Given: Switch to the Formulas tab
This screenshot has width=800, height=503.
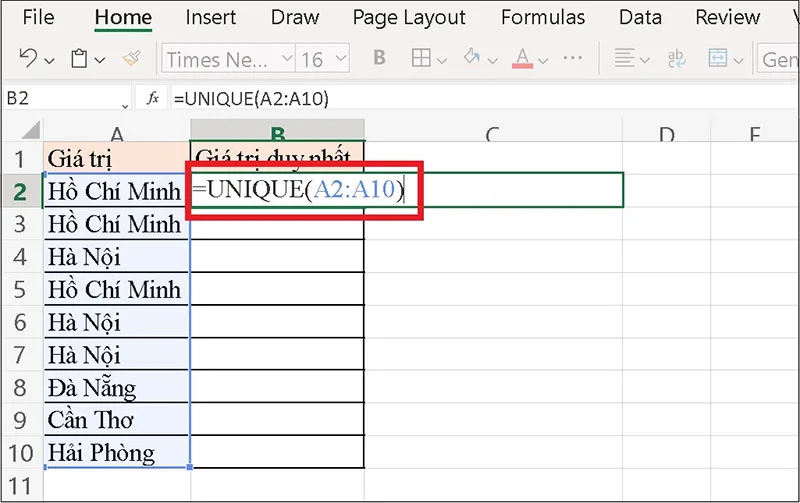Looking at the screenshot, I should (543, 17).
